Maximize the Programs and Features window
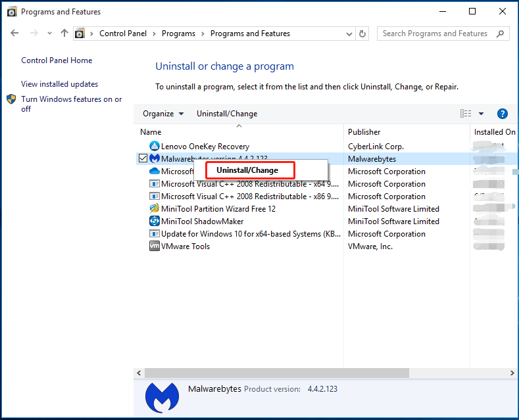 472,12
